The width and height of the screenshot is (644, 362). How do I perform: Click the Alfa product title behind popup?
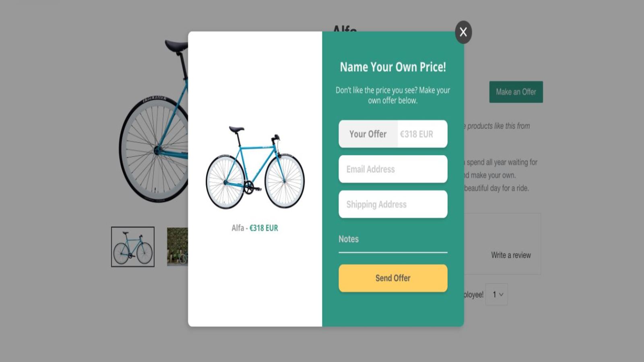point(345,28)
